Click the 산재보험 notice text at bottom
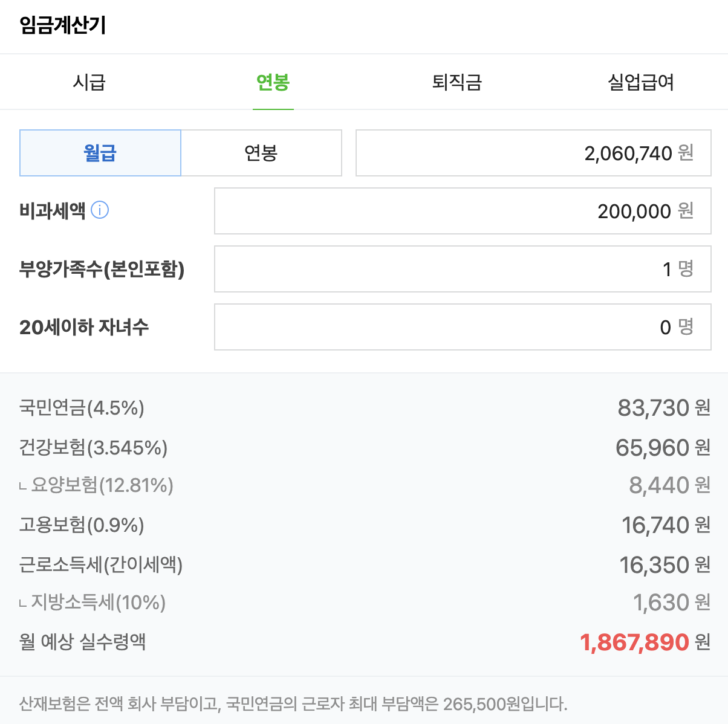728x724 pixels. [x=292, y=702]
